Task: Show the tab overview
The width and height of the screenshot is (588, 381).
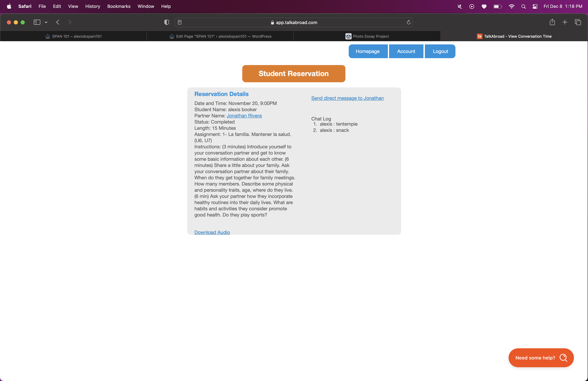Action: click(578, 22)
